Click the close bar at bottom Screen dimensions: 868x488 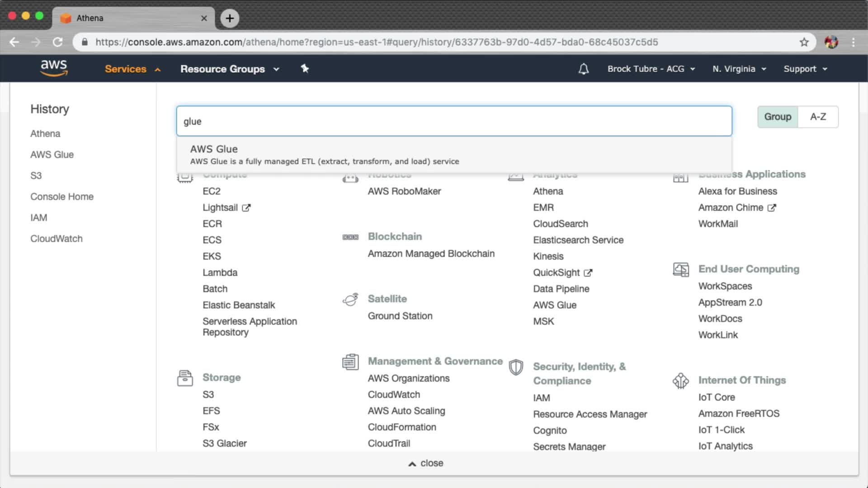425,463
